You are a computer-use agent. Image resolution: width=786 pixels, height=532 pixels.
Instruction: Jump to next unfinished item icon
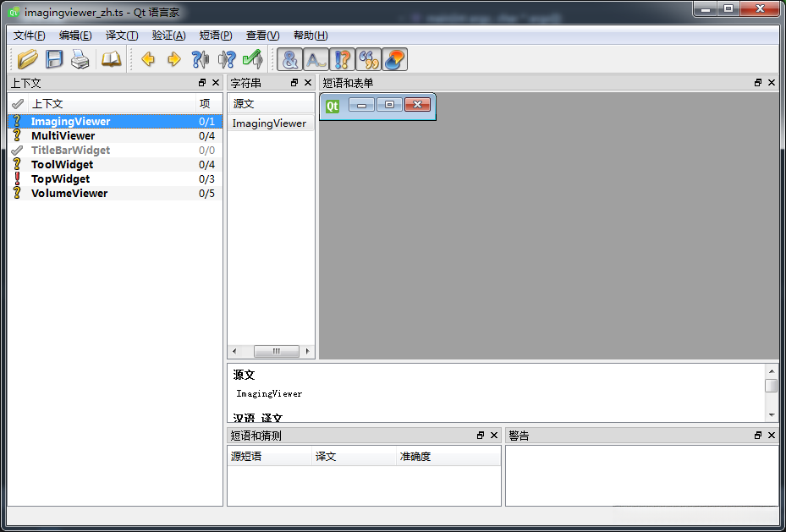[x=227, y=59]
